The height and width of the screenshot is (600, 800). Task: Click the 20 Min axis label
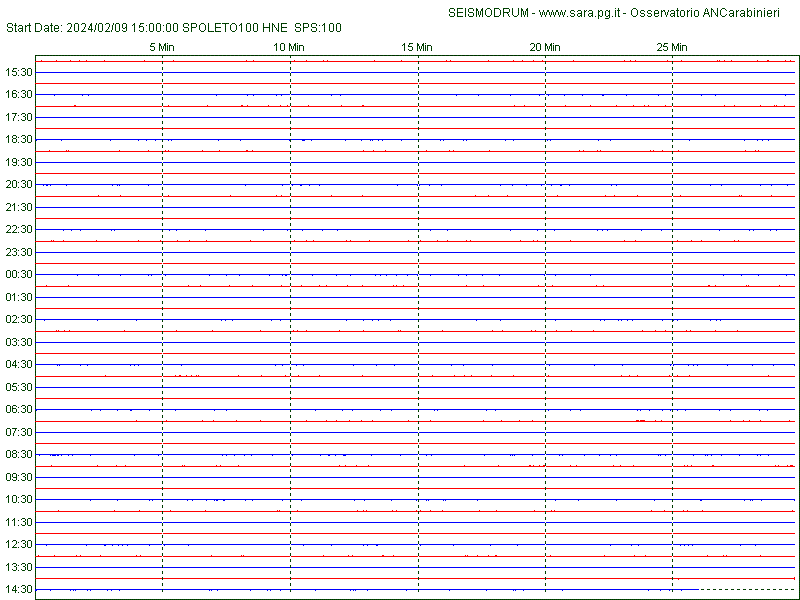[545, 47]
